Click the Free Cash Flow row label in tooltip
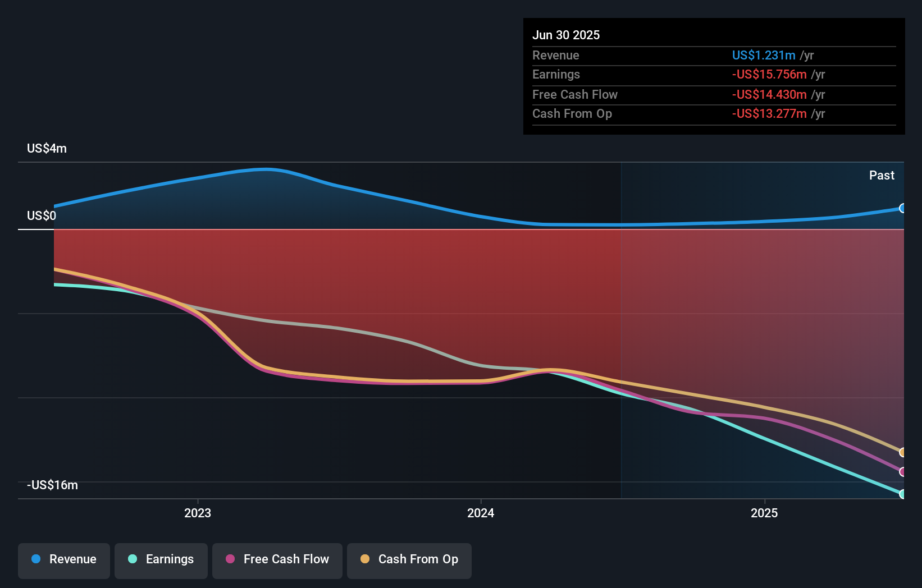Screen dimensions: 922x588 point(575,94)
